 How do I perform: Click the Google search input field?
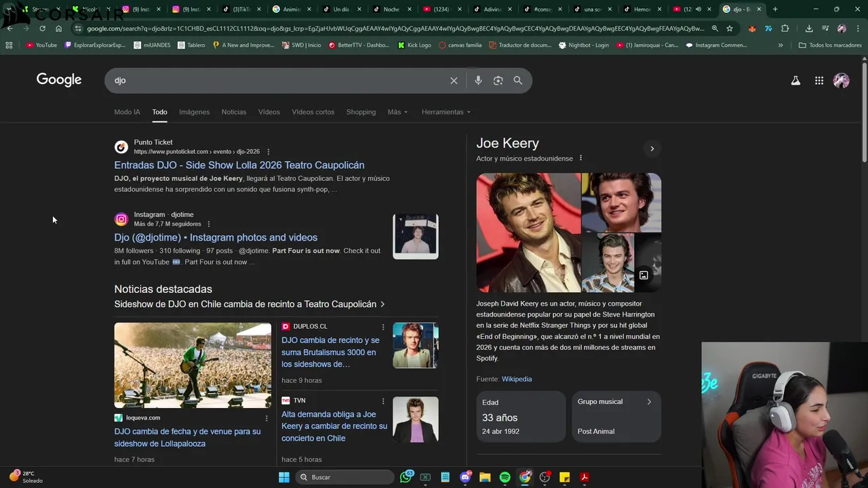(x=278, y=81)
